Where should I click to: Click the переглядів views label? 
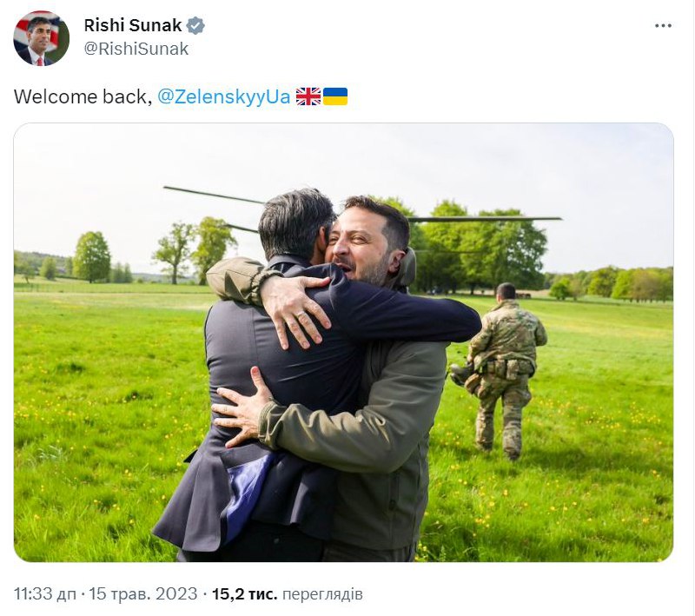(x=322, y=593)
